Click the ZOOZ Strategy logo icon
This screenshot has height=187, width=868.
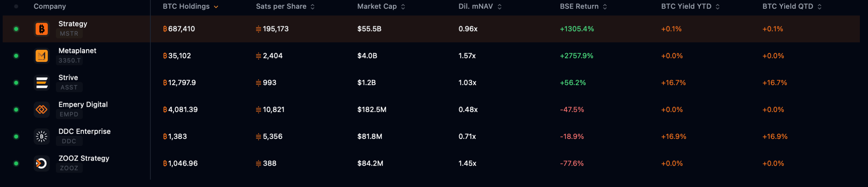click(42, 163)
